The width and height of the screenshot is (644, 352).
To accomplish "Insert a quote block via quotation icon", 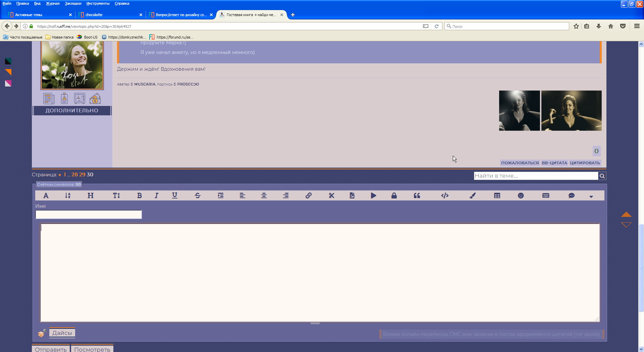I will (x=417, y=195).
